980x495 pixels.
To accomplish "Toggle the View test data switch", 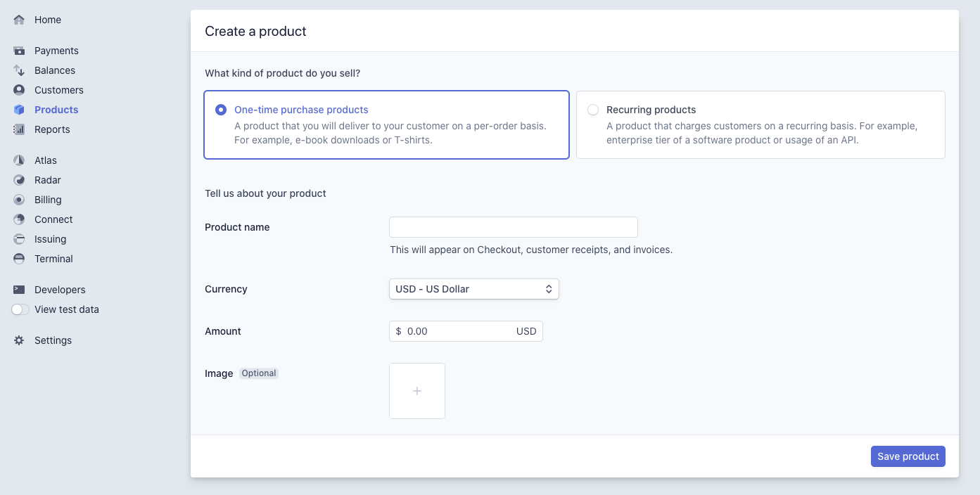I will coord(20,309).
